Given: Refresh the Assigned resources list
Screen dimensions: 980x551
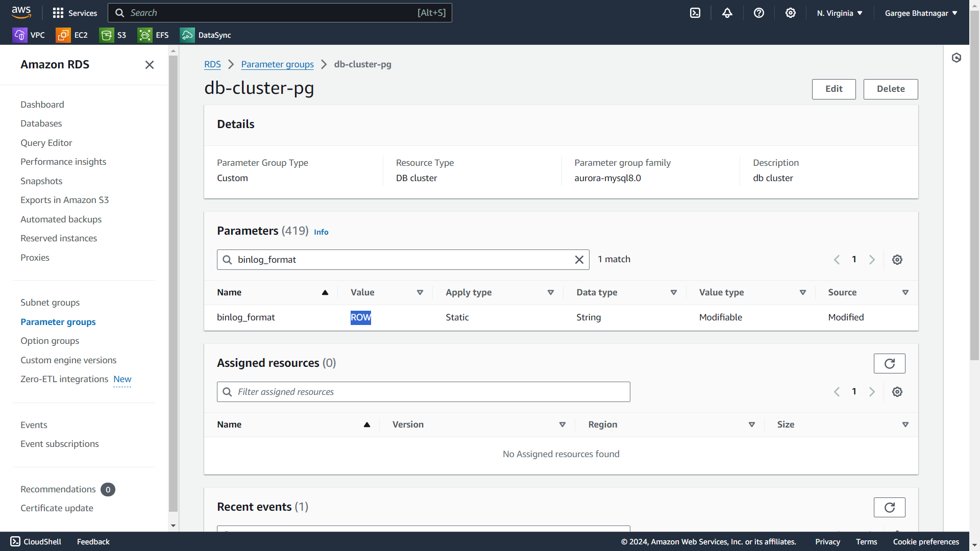Looking at the screenshot, I should (x=889, y=363).
